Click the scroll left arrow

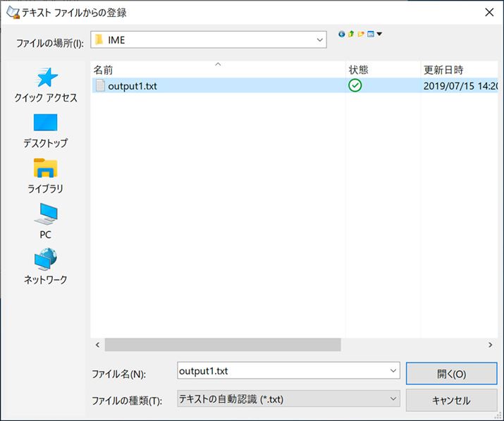[98, 345]
